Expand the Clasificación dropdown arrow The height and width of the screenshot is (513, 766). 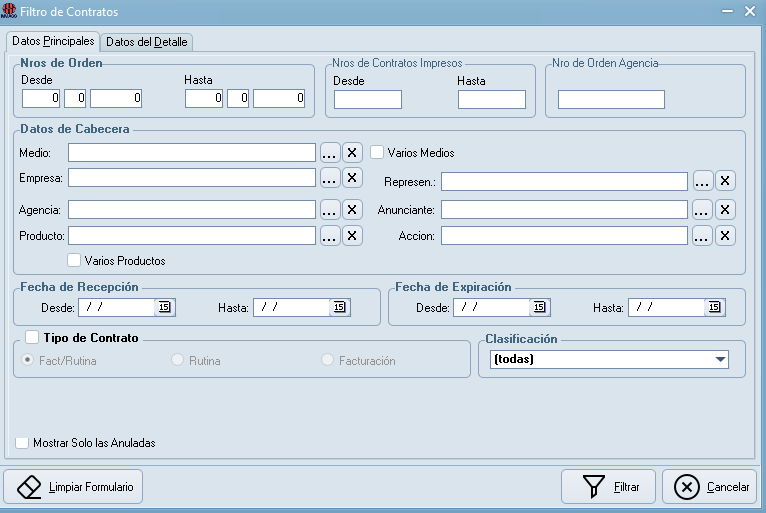tap(720, 360)
